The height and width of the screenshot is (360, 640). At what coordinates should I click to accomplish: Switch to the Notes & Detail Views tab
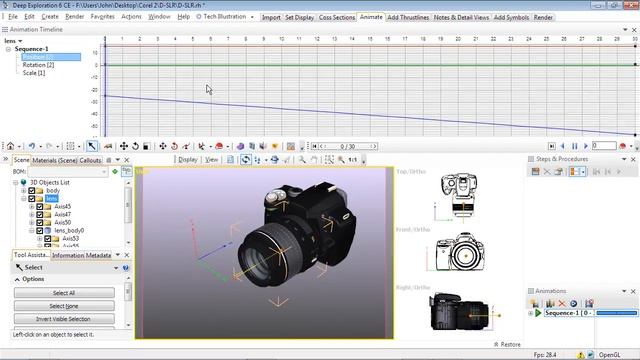coord(461,18)
